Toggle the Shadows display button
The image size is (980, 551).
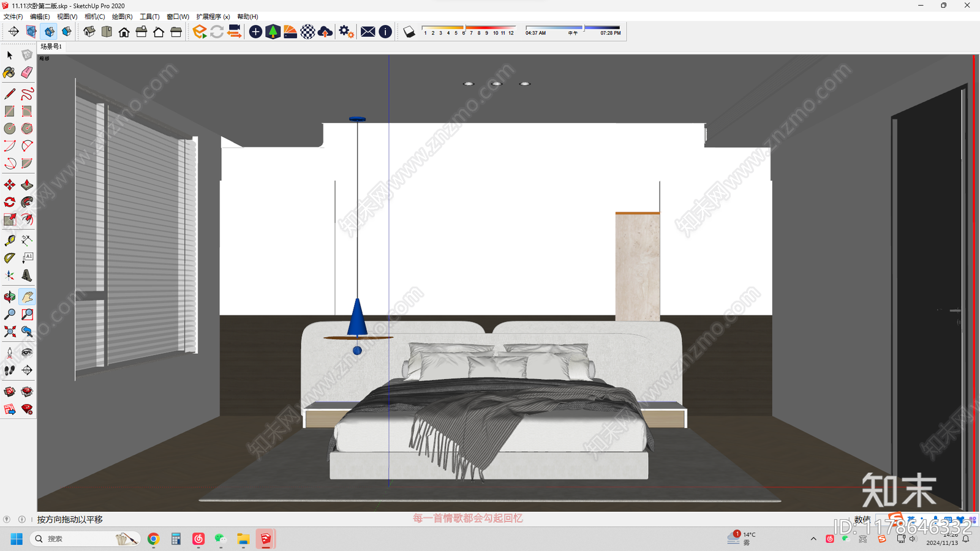pyautogui.click(x=409, y=32)
